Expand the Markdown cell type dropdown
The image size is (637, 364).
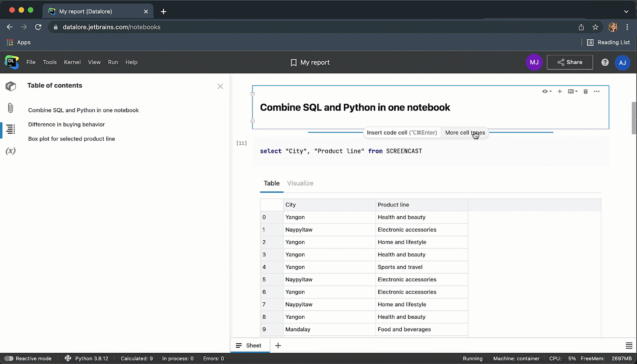click(573, 91)
